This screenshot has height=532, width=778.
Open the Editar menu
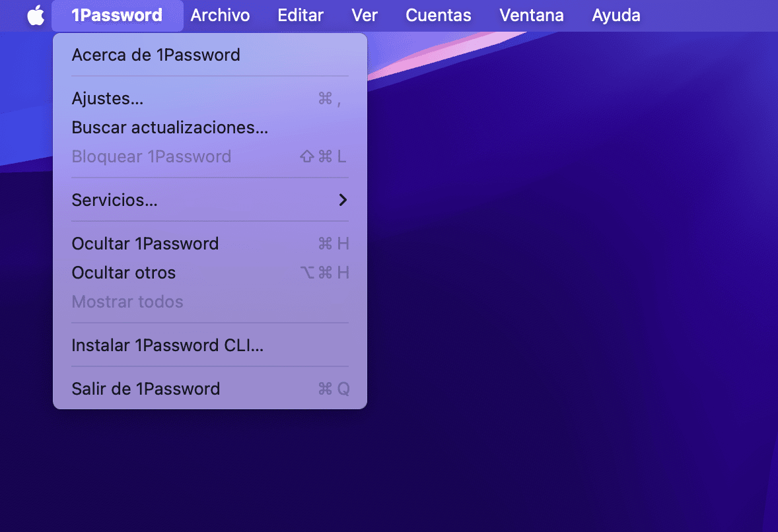pyautogui.click(x=301, y=15)
